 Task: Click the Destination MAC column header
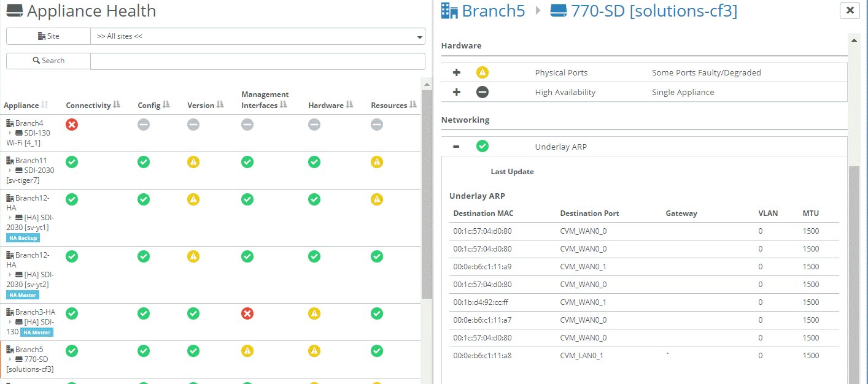483,213
